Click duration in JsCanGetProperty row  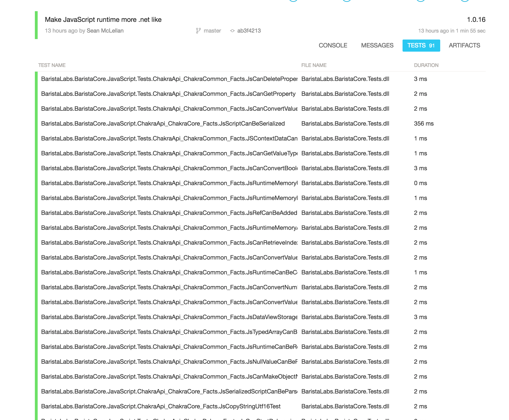[x=420, y=94]
